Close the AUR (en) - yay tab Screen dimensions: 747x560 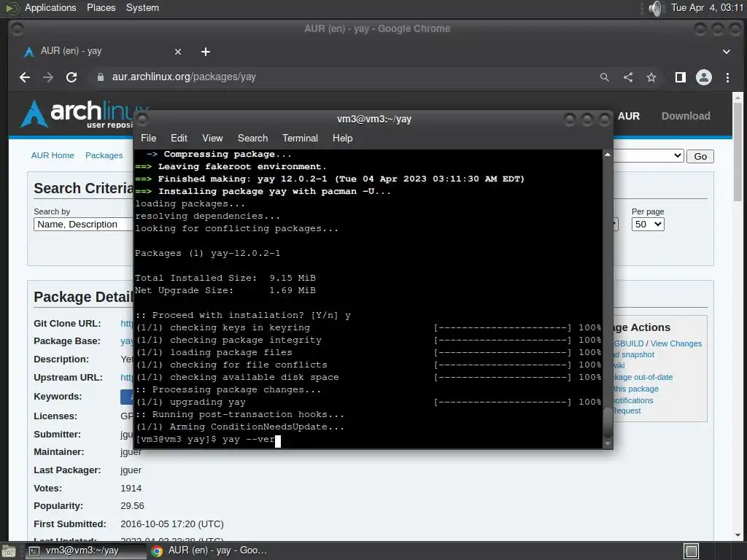click(x=178, y=52)
